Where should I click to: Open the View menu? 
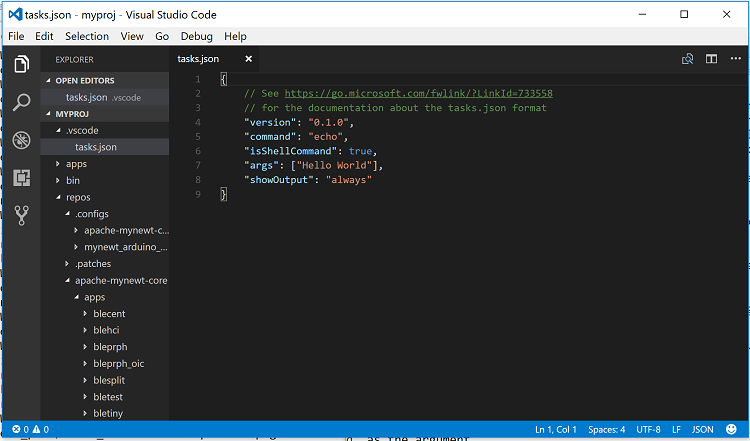pos(132,36)
